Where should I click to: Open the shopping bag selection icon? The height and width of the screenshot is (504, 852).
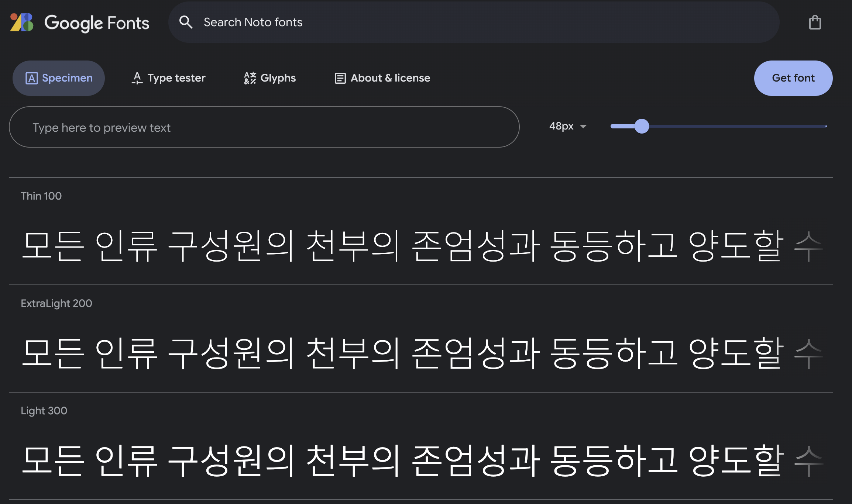point(815,22)
